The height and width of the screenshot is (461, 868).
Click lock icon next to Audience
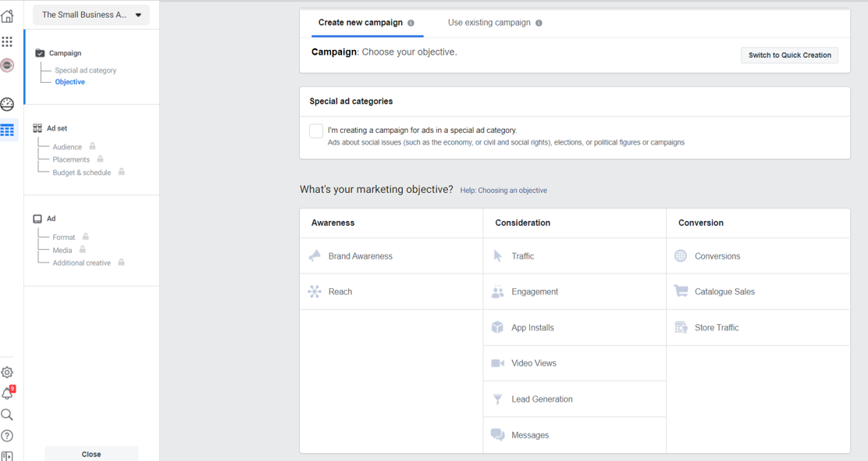pyautogui.click(x=92, y=146)
